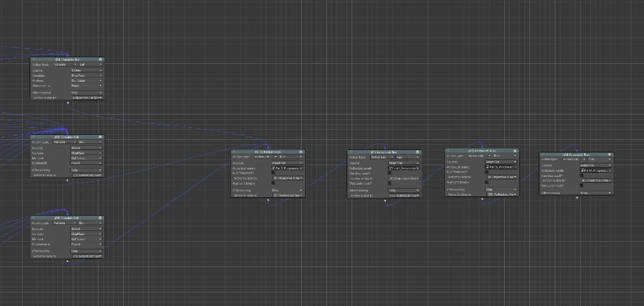Screen dimensions: 644x306
Task: Open gear menu on top Variable: Set node
Action: [100, 59]
